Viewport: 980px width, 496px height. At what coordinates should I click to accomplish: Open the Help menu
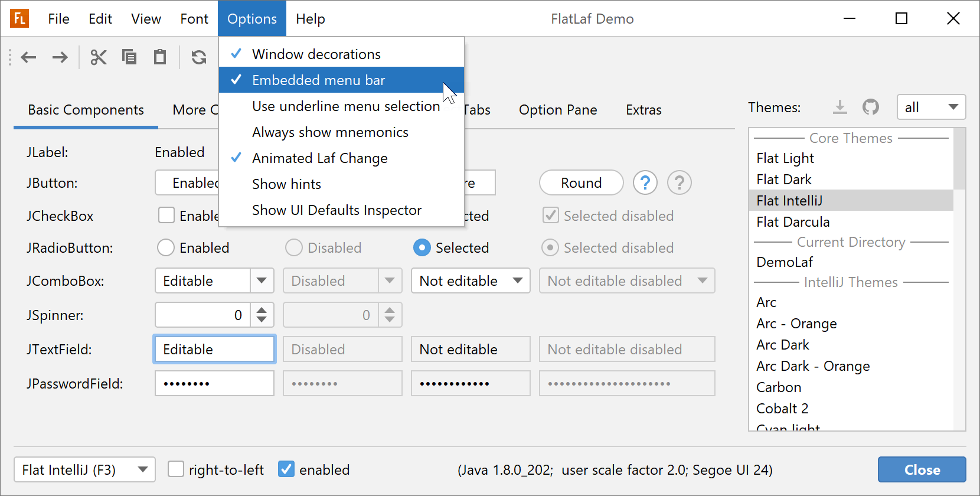311,19
